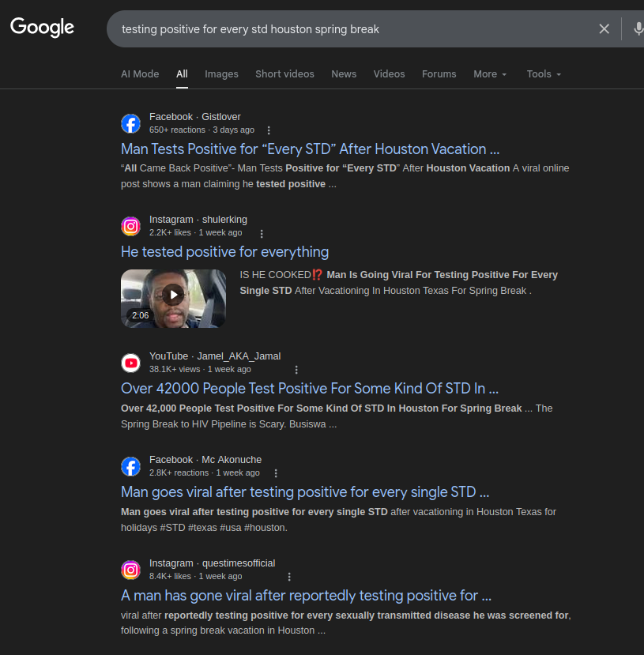Open 'He tested positive for everything' link

coord(224,252)
